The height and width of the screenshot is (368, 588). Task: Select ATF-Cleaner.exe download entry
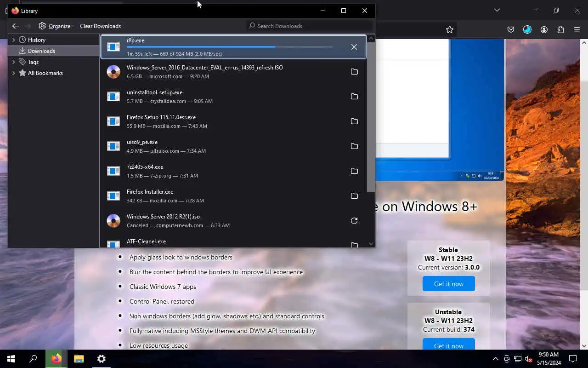click(x=233, y=241)
